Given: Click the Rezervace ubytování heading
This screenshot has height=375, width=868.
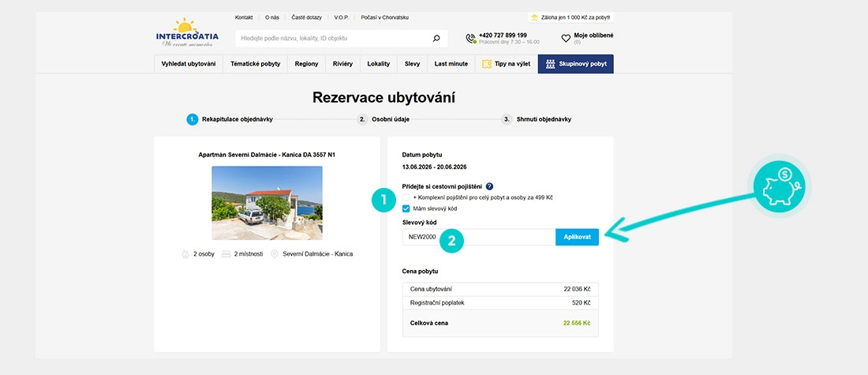Looking at the screenshot, I should point(383,97).
